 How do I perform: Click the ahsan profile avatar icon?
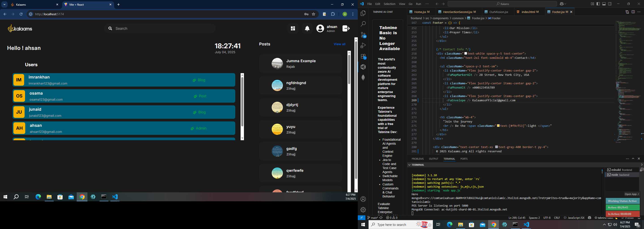point(320,28)
